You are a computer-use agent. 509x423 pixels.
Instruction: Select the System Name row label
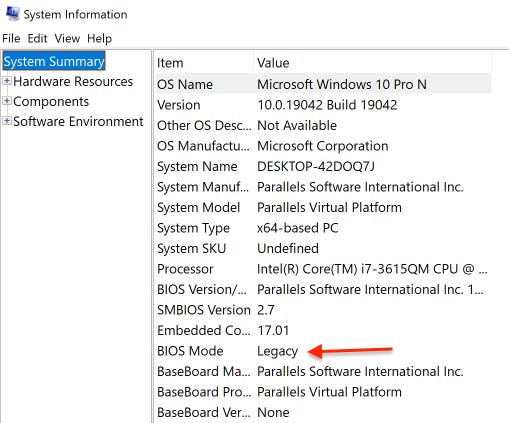[x=197, y=166]
